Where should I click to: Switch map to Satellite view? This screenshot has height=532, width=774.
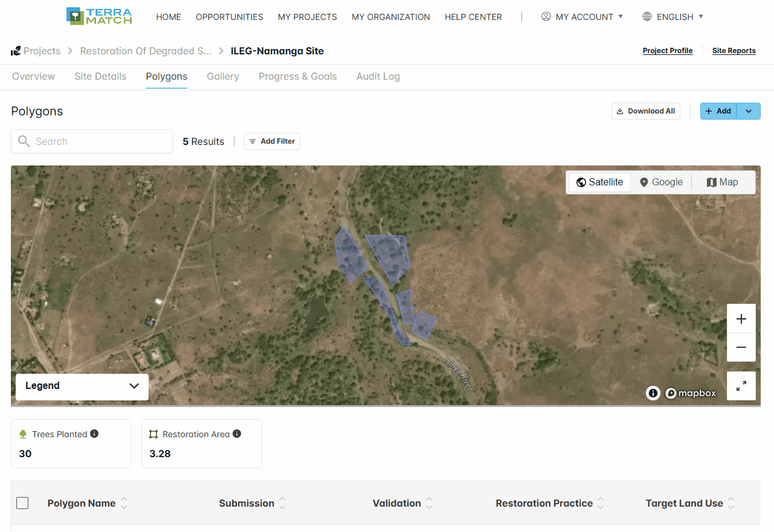(x=599, y=182)
